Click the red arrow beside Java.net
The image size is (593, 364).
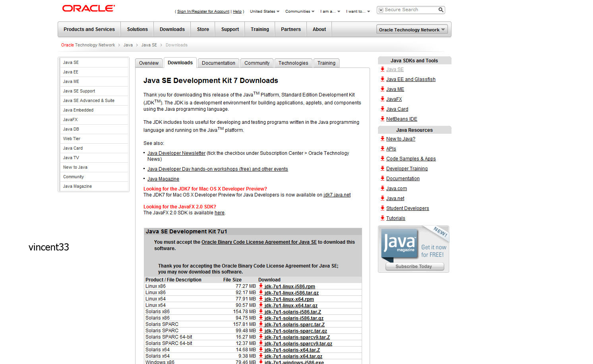(382, 198)
